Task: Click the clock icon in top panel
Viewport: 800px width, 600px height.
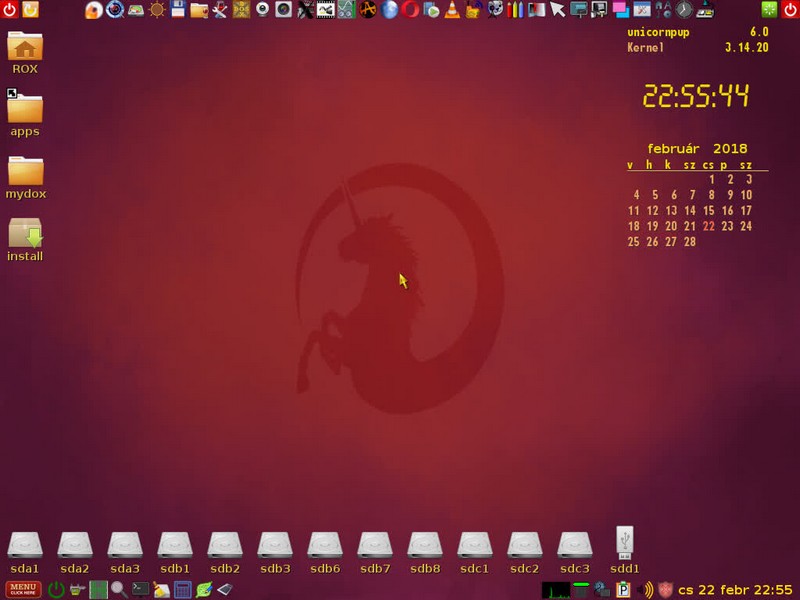Action: (684, 10)
